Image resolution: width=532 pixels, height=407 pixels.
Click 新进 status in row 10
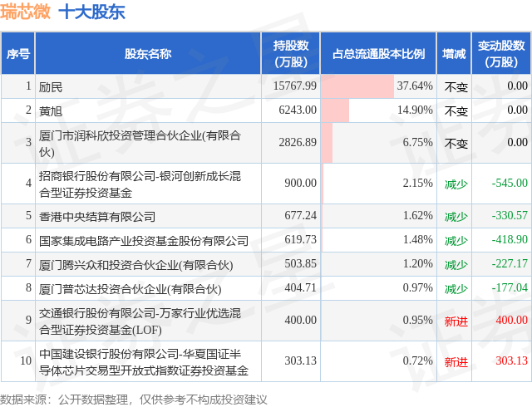pos(456,362)
